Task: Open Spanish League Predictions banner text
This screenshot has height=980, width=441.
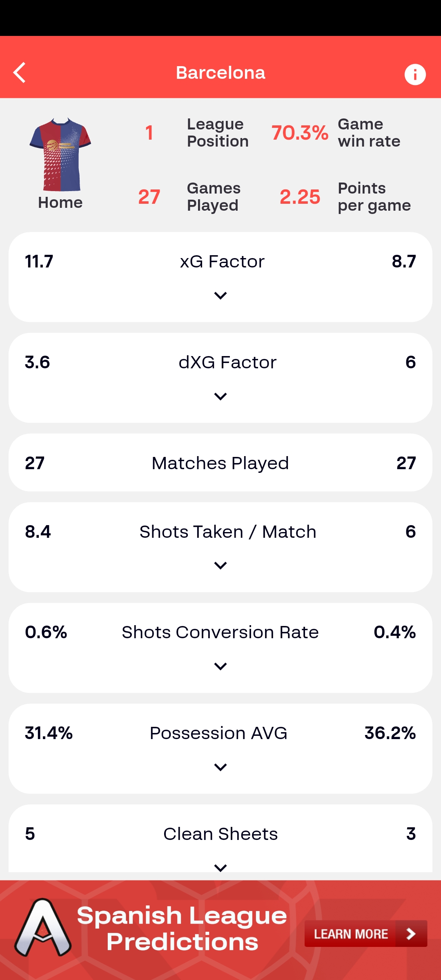Action: pyautogui.click(x=182, y=929)
